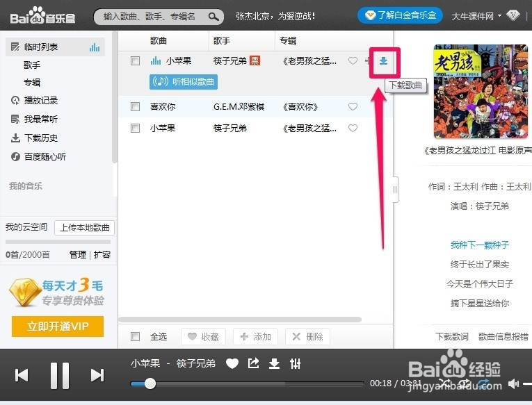Skip to the previous track

tap(22, 375)
